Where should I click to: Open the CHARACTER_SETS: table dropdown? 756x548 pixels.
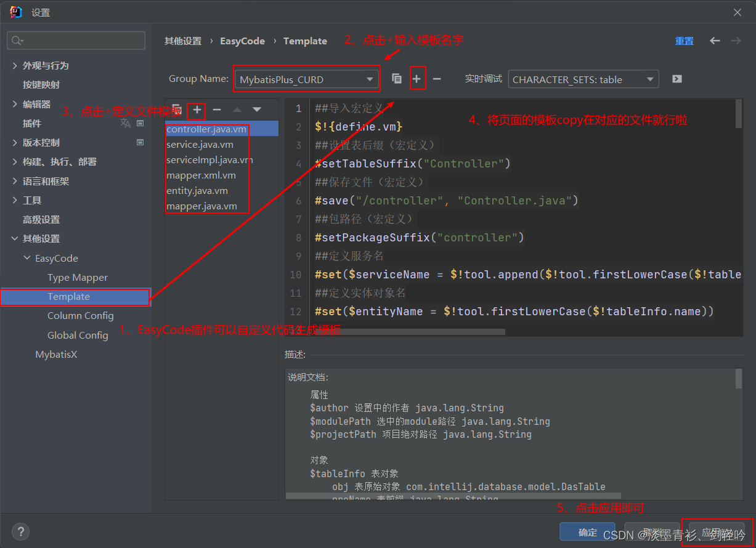[x=583, y=79]
